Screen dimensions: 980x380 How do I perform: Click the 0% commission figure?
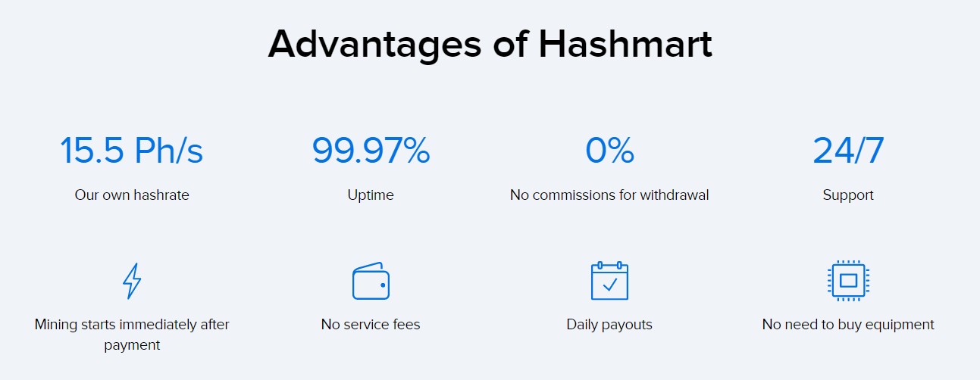[609, 150]
